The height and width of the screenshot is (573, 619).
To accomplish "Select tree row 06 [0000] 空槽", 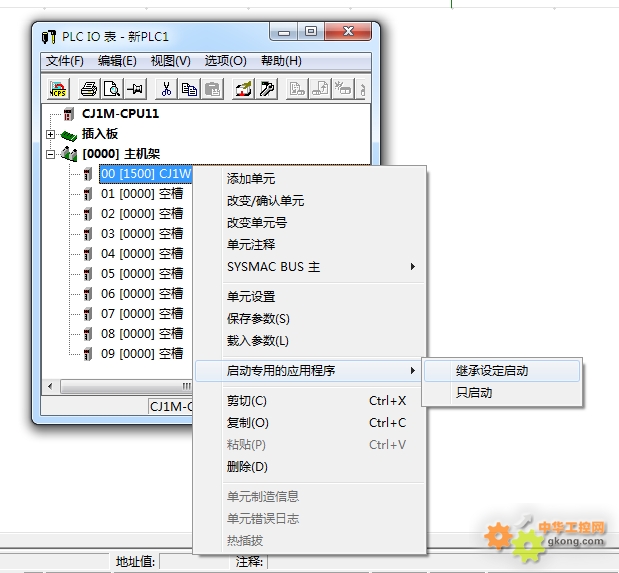I will pyautogui.click(x=142, y=294).
